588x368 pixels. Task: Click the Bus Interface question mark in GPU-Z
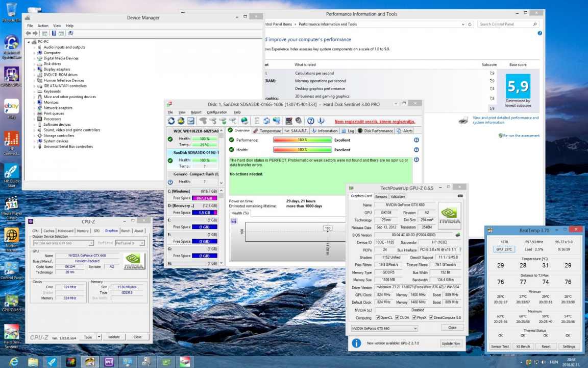(x=460, y=250)
